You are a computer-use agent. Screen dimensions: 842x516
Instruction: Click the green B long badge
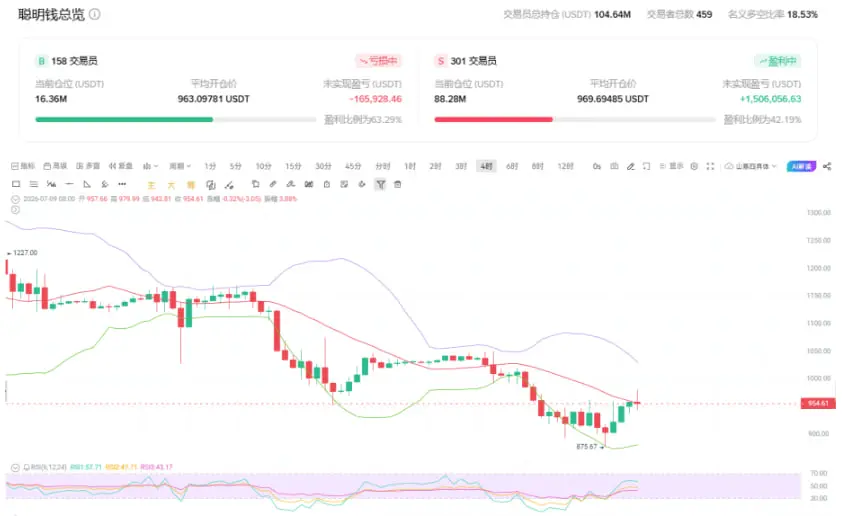[x=41, y=61]
